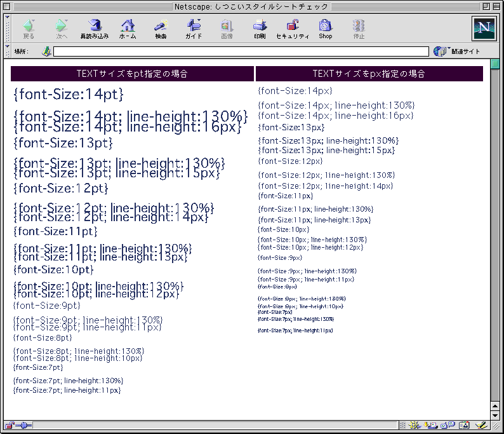The width and height of the screenshot is (504, 434).
Task: Click the text "{font-Size:10pt}"
Action: point(53,269)
